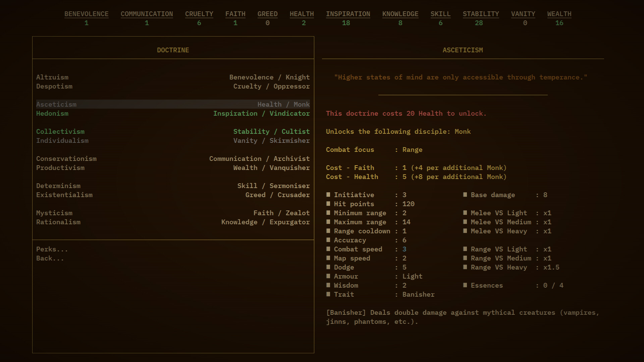644x362 pixels.
Task: Select the Hedonism doctrine
Action: click(x=52, y=114)
